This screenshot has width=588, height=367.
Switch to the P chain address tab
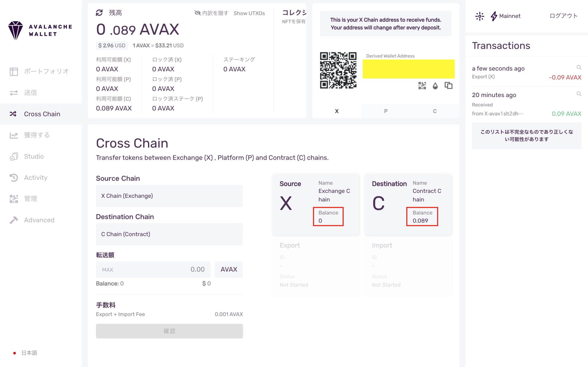coord(386,111)
